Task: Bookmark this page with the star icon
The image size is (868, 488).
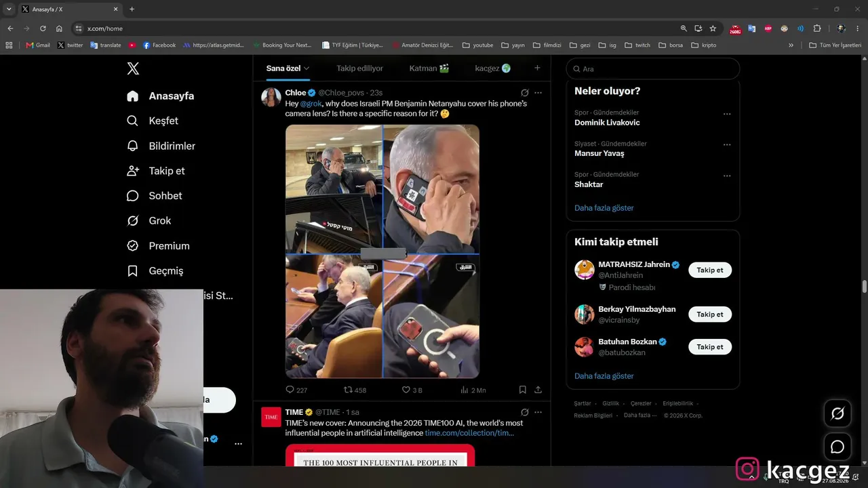Action: [713, 28]
